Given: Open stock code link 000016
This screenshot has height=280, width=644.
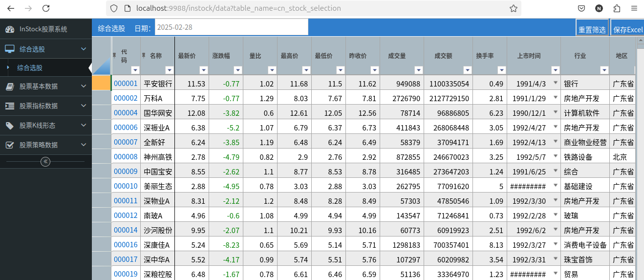Looking at the screenshot, I should click(126, 244).
